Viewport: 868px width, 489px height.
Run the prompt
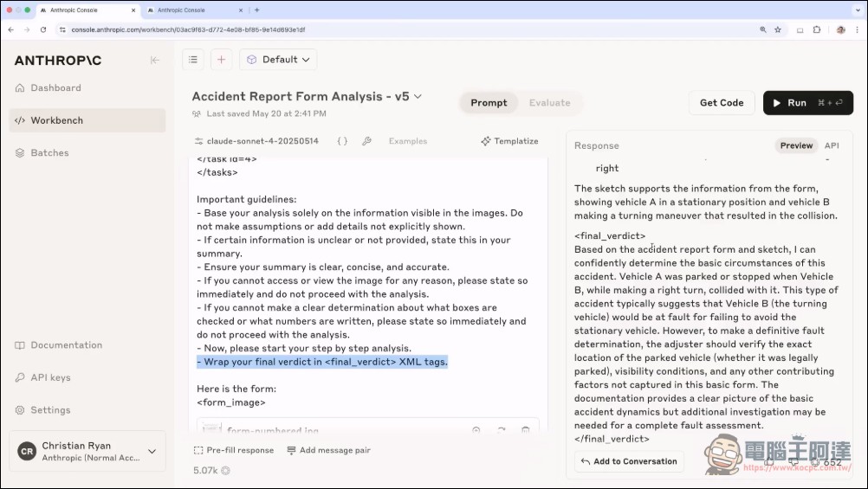(x=808, y=103)
